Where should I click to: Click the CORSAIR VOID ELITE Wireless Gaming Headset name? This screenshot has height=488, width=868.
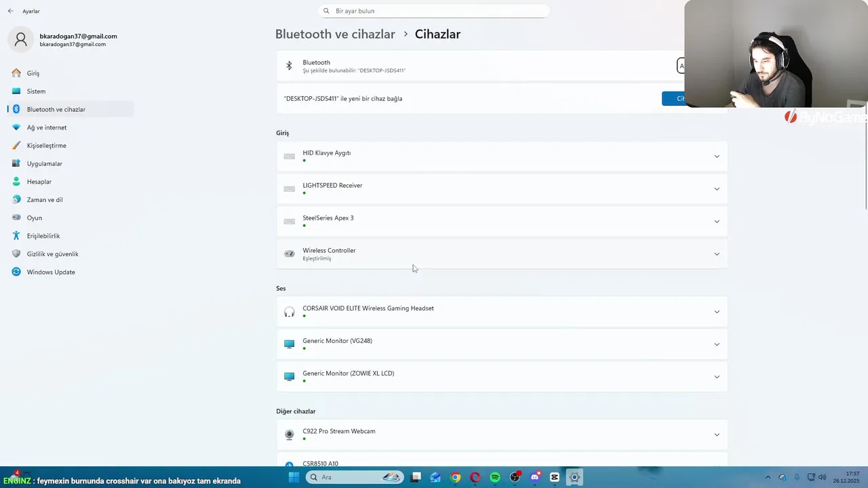pyautogui.click(x=368, y=308)
